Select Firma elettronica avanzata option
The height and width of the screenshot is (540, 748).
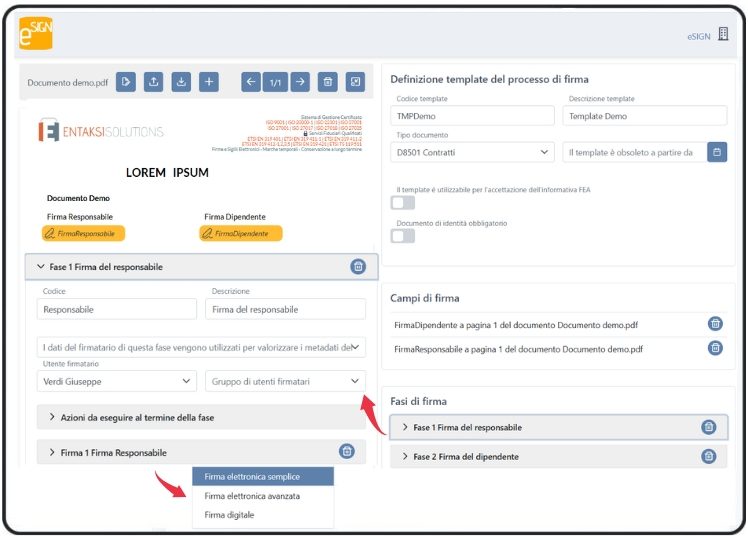[263, 496]
